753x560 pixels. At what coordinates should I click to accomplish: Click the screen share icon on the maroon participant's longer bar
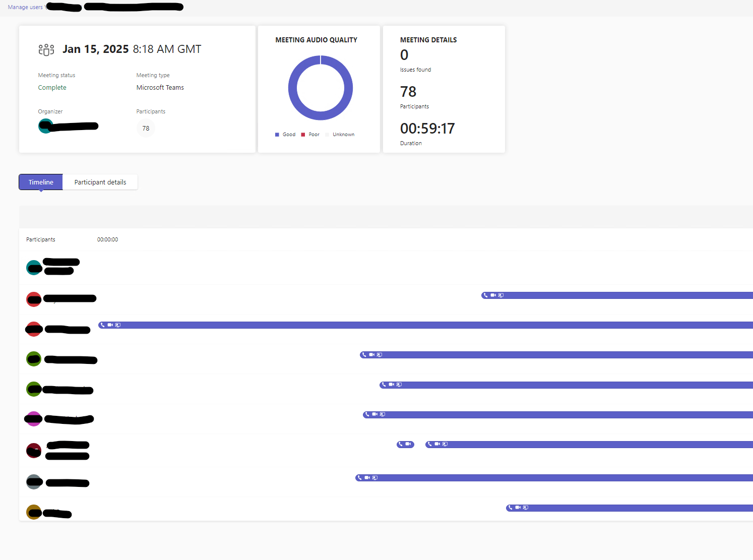tap(445, 444)
